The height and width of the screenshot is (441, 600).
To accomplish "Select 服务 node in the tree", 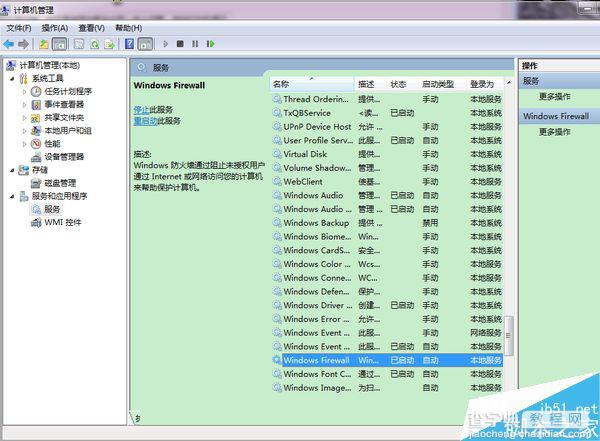I will point(52,209).
